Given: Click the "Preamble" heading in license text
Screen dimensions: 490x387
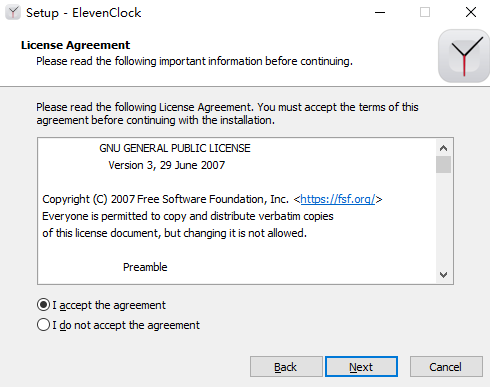Looking at the screenshot, I should click(x=145, y=267).
